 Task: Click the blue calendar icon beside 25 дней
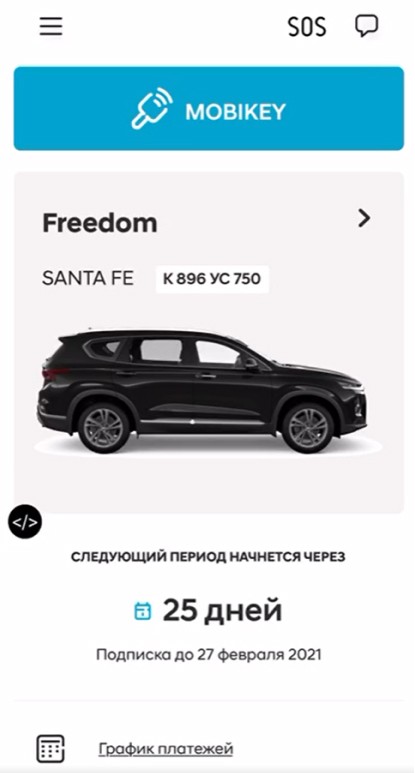pos(143,611)
